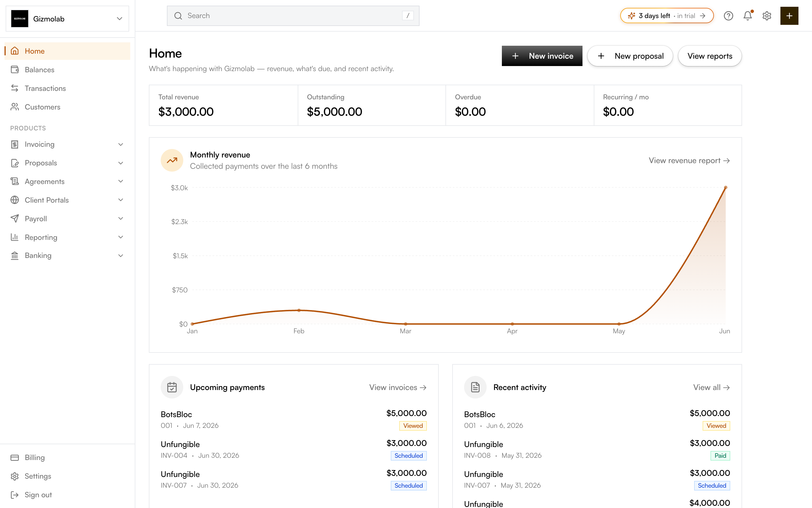
Task: Click the Sign out arrow icon
Action: (15, 495)
